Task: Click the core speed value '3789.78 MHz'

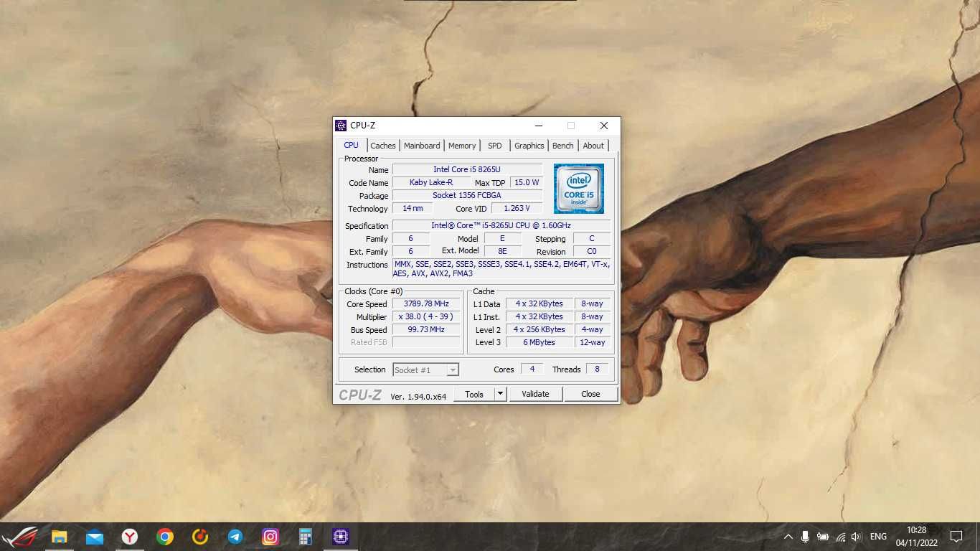Action: click(x=426, y=303)
